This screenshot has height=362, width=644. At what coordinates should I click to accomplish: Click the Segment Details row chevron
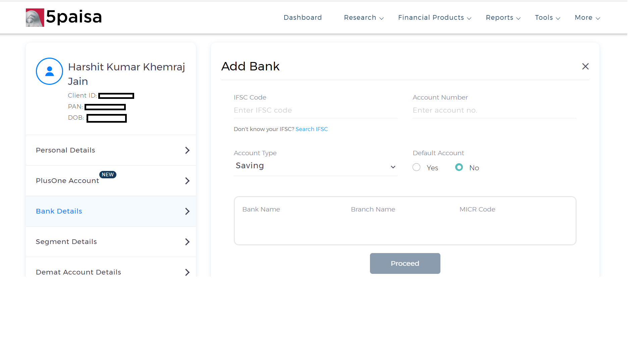point(187,242)
